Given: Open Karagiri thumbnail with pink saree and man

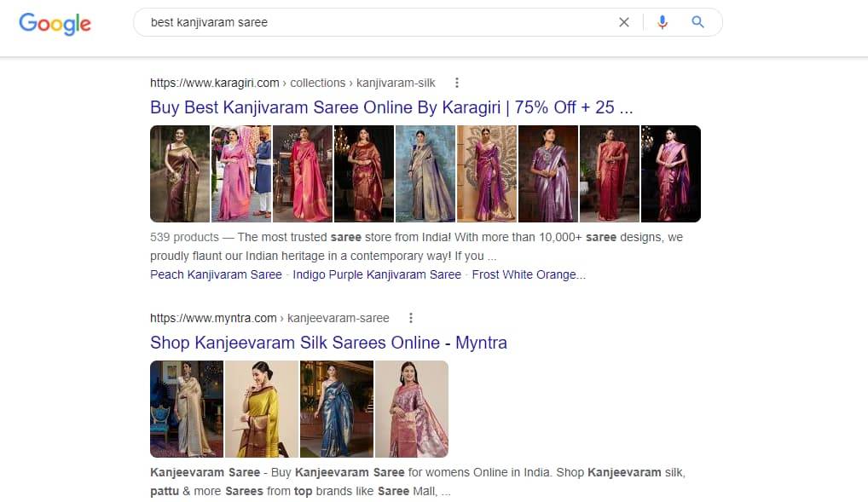Looking at the screenshot, I should point(241,174).
